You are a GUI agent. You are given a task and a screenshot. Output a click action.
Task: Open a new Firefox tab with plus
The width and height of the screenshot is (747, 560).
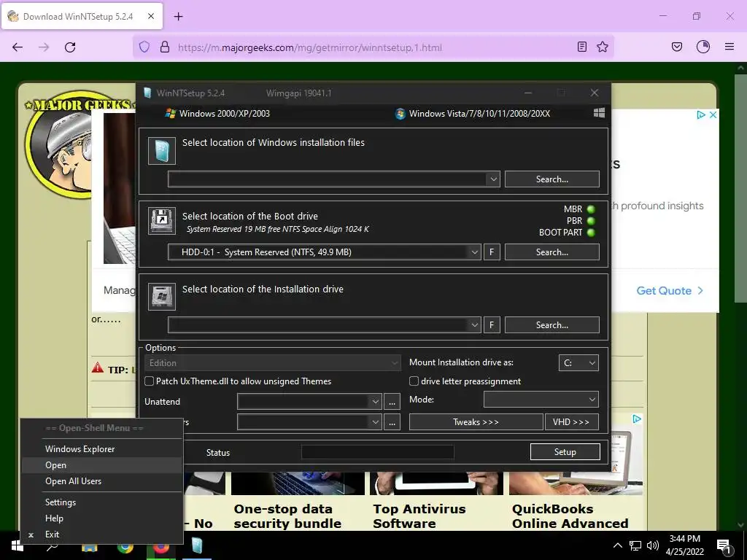pyautogui.click(x=178, y=17)
